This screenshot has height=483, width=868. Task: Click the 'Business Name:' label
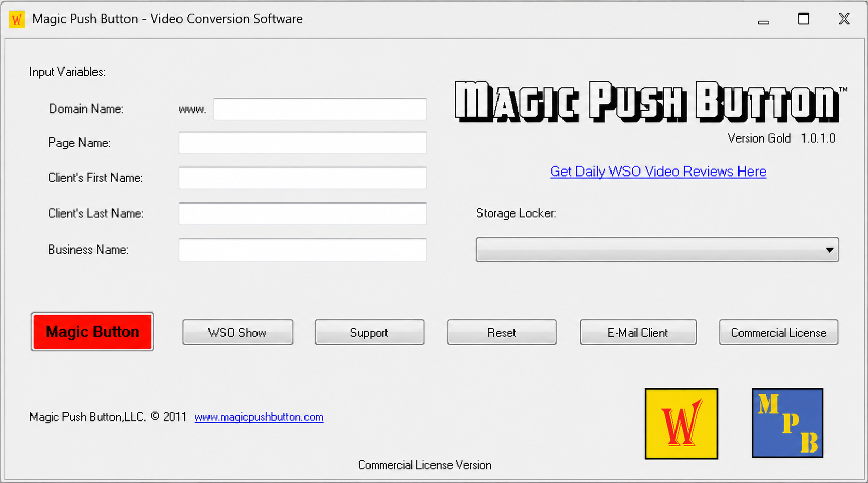[x=88, y=250]
